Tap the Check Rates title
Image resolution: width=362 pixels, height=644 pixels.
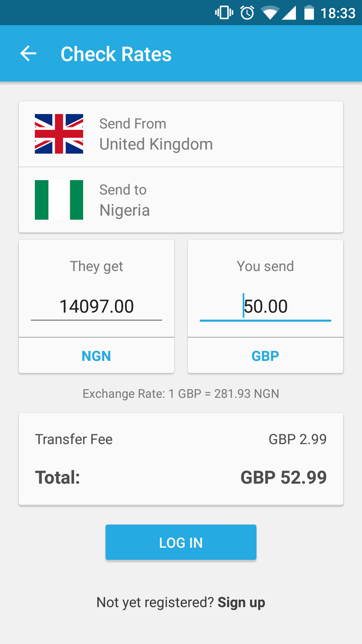click(x=116, y=54)
